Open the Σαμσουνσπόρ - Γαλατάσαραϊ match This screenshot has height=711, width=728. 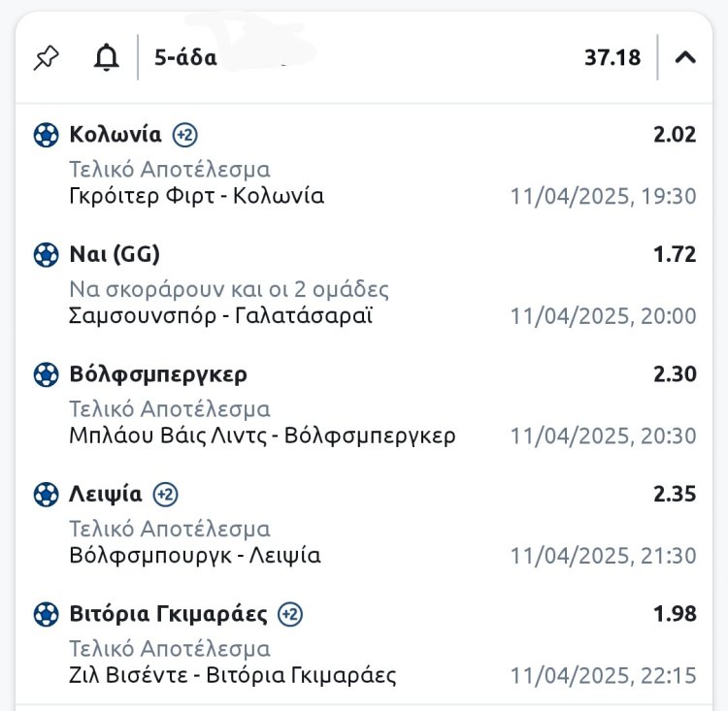[221, 316]
